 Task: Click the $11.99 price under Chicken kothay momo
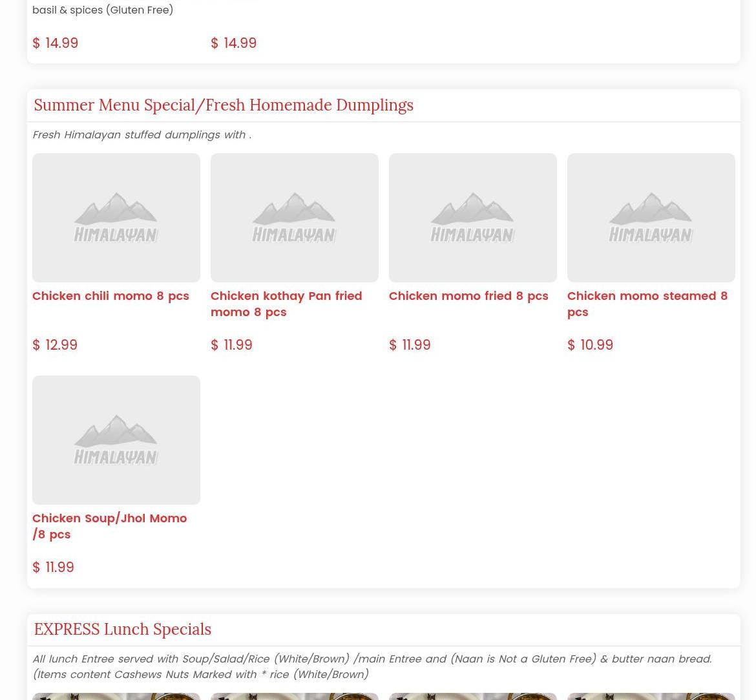231,345
